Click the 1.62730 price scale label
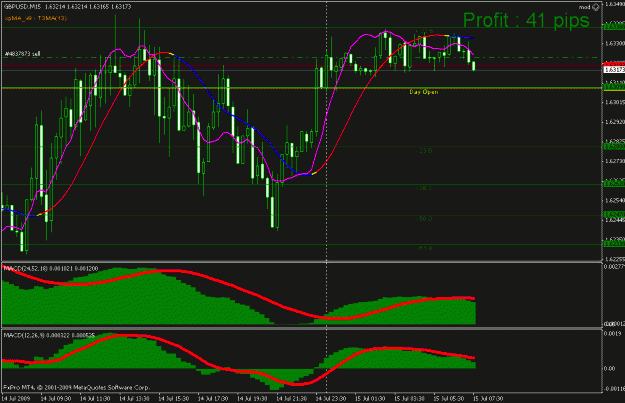625x403 pixels. tap(614, 161)
